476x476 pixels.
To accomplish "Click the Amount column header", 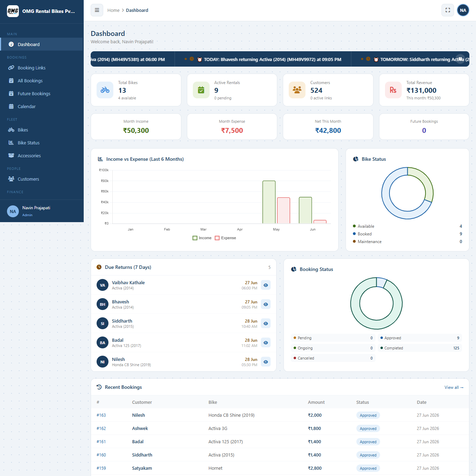I will tap(316, 402).
